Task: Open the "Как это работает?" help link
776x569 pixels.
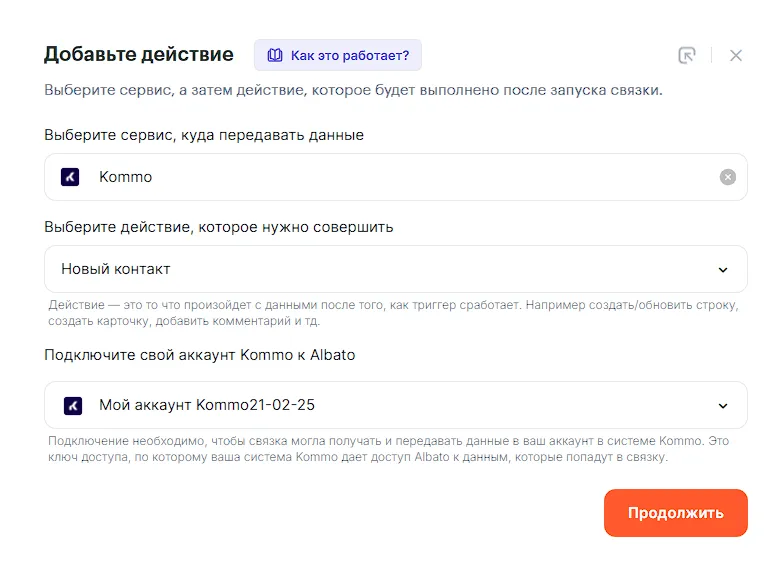Action: point(349,55)
